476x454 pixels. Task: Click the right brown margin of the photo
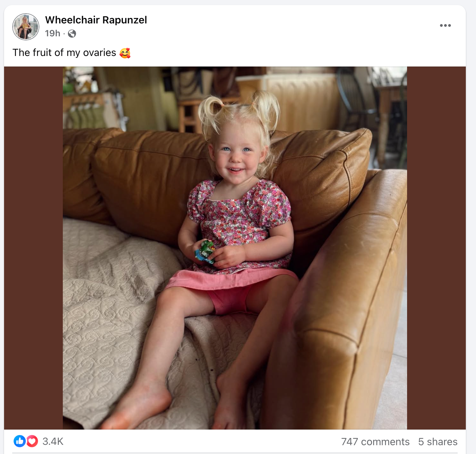436,248
